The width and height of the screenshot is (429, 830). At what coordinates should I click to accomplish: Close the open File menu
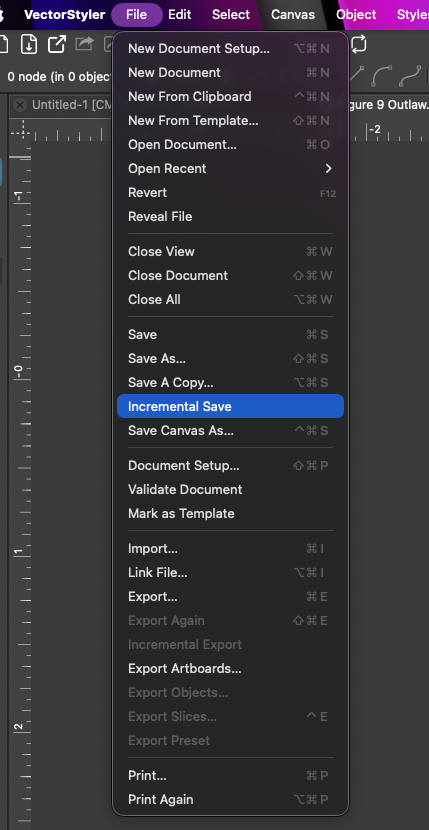click(137, 14)
